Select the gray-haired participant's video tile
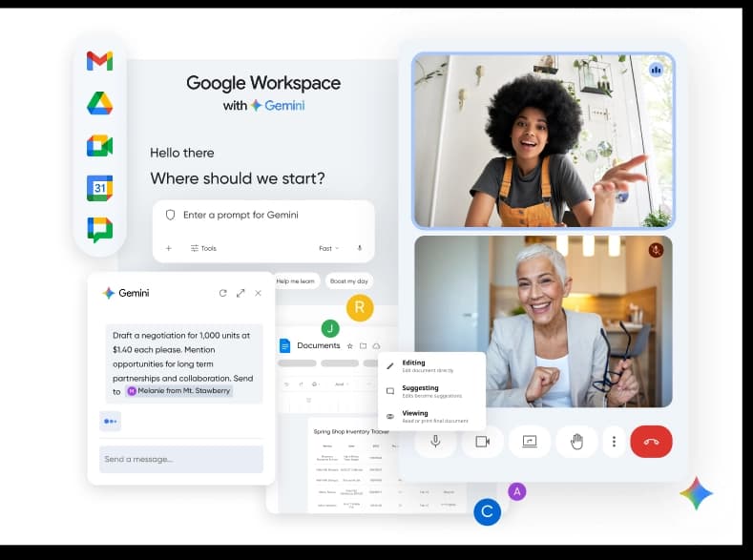 [543, 321]
